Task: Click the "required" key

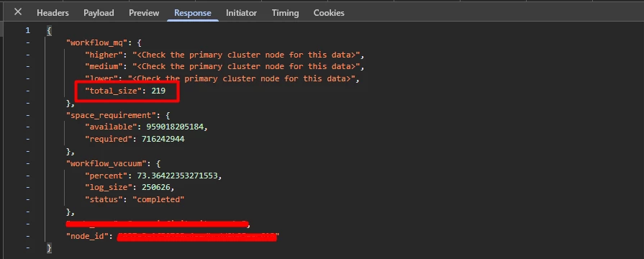Action: click(109, 139)
